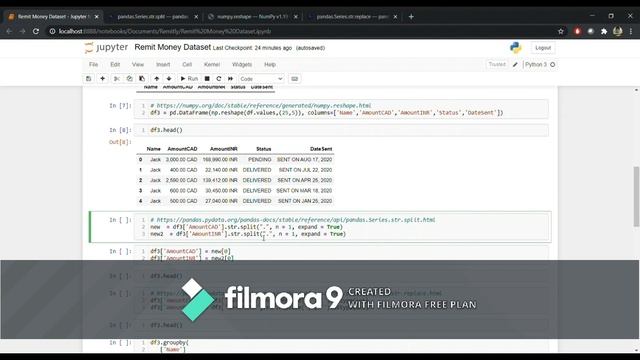Click the Logout button
The width and height of the screenshot is (640, 360).
tap(543, 48)
